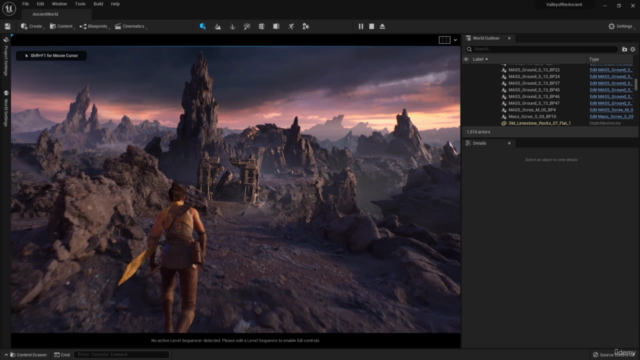Image resolution: width=640 pixels, height=360 pixels.
Task: Switch to Modeling mode in the toolbar
Action: point(262,27)
